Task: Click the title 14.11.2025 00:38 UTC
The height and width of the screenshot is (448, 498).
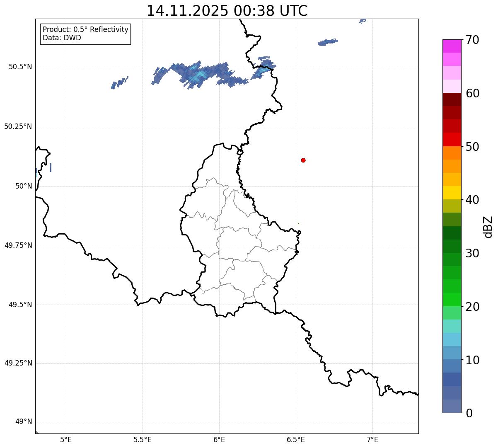Action: coord(227,11)
